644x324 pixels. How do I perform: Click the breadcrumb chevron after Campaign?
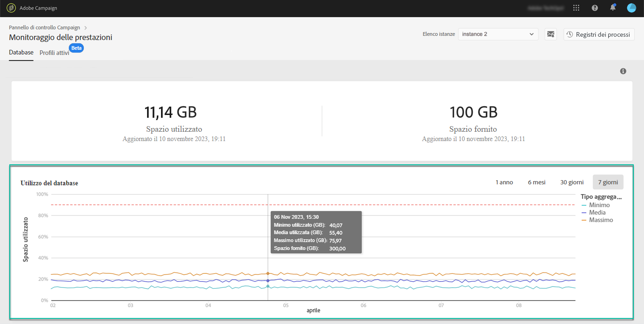tap(86, 27)
